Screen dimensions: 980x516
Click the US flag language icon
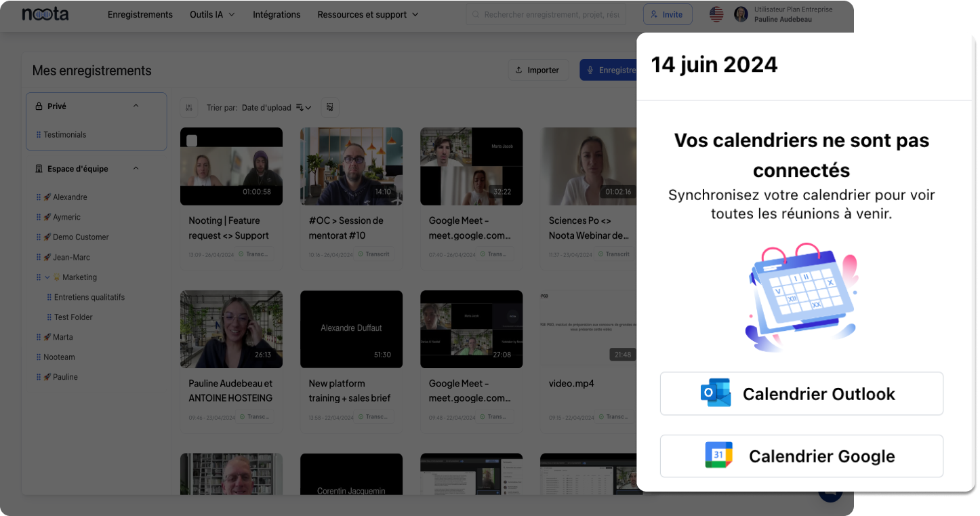[716, 14]
